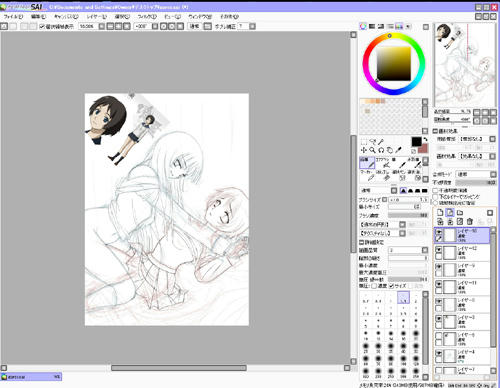Open the brush blend mode dropdown

tap(394, 191)
